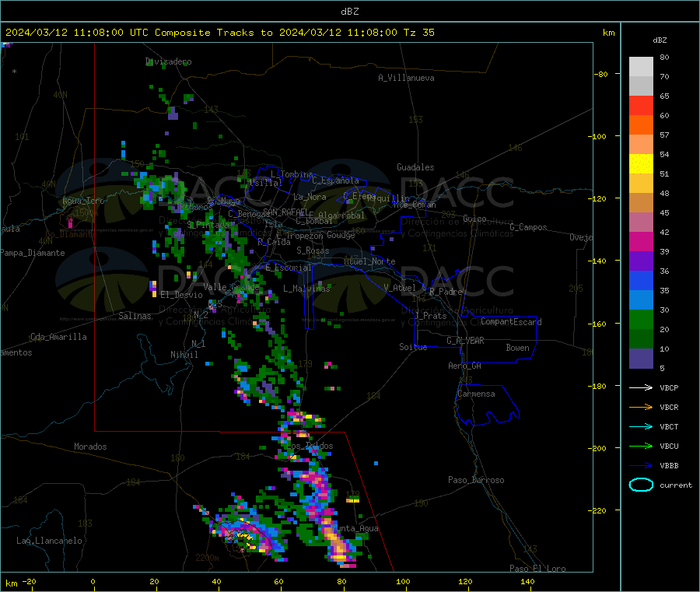The height and width of the screenshot is (592, 700).
Task: Click the C_Campos place label
Action: coord(528,227)
